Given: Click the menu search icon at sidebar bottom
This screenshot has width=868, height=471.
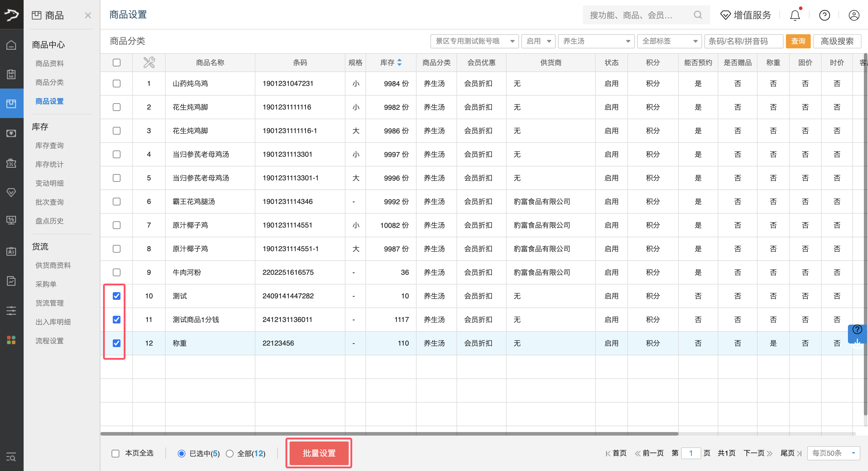Looking at the screenshot, I should coord(12,457).
